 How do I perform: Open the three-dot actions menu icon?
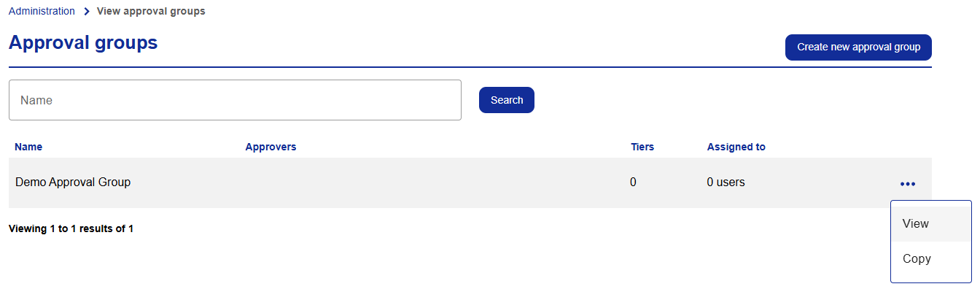point(908,184)
